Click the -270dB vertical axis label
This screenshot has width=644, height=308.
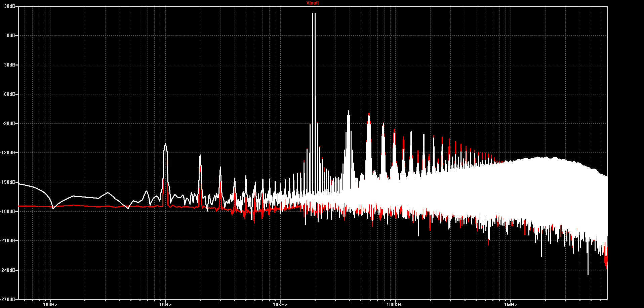pyautogui.click(x=8, y=299)
